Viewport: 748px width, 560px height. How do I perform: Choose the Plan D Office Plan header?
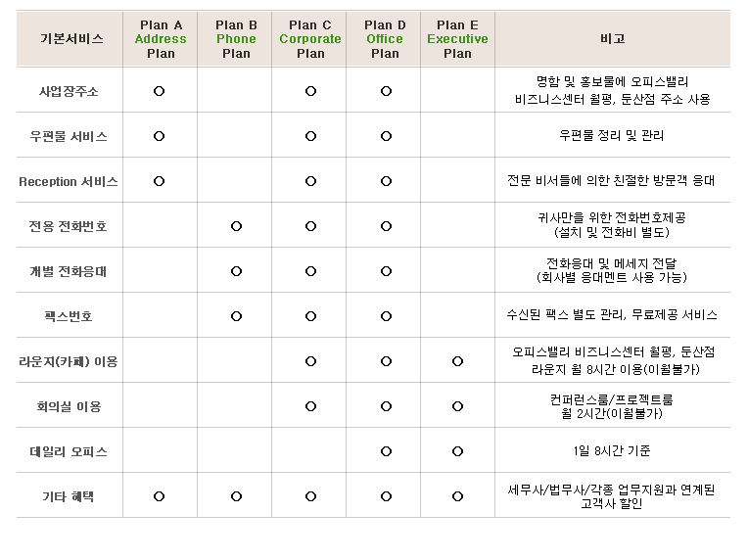[x=385, y=39]
